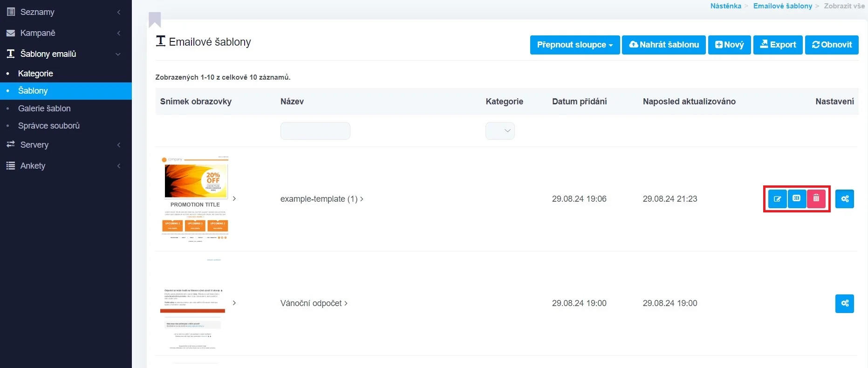
Task: Open the example-template (1) name link
Action: click(319, 199)
